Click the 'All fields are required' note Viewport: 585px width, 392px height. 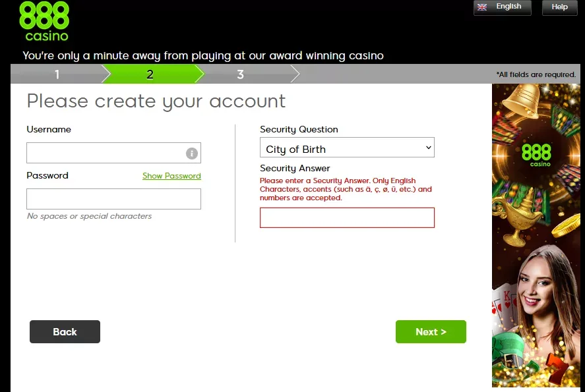coord(536,74)
